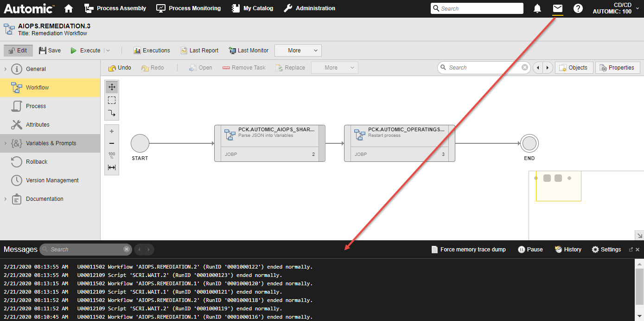Open Messages Settings
Viewport: 644px width, 321px height.
click(606, 250)
